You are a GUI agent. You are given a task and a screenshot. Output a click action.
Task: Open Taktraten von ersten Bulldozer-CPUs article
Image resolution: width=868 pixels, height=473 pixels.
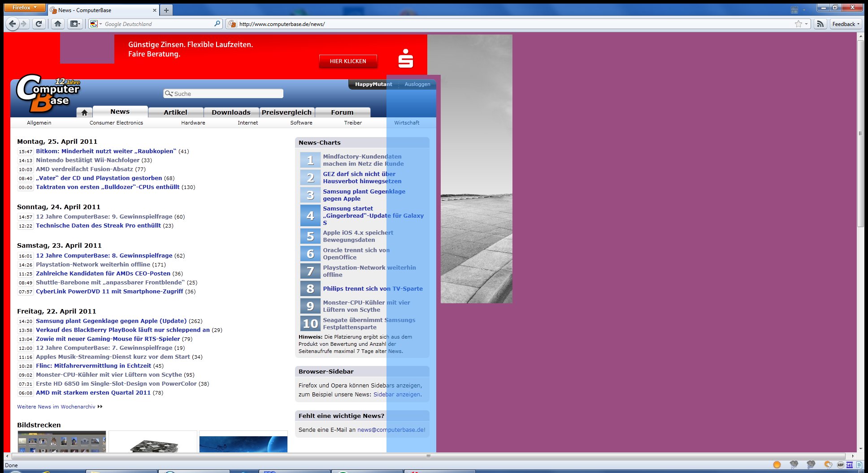click(x=108, y=187)
